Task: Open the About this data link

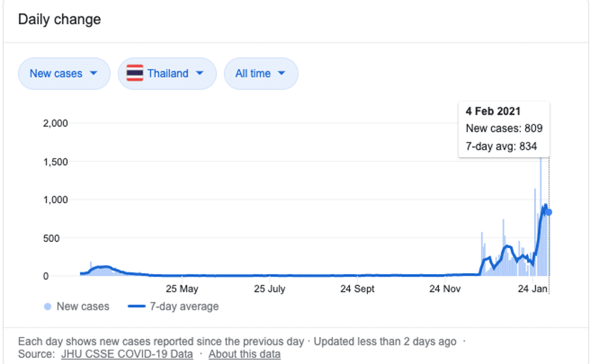Action: pos(245,354)
